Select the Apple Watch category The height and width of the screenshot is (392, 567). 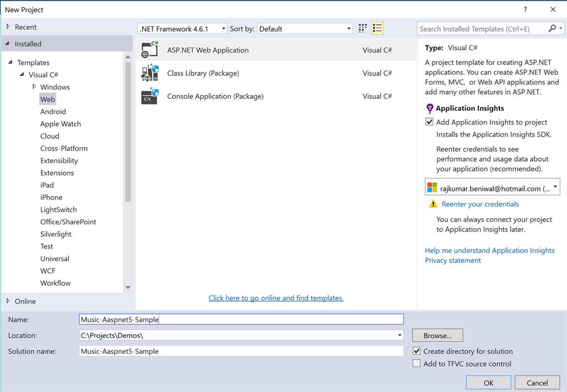tap(61, 123)
